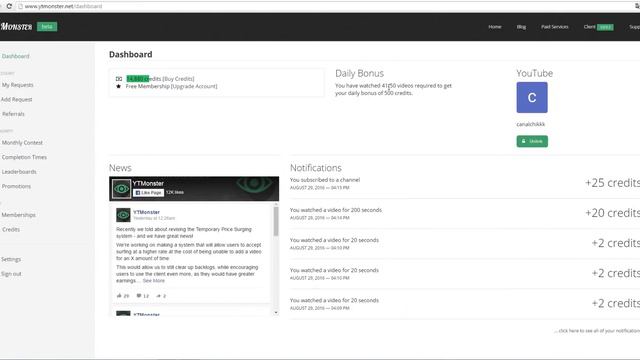The image size is (640, 360).
Task: Click the green badge beside Client
Action: pyautogui.click(x=605, y=27)
